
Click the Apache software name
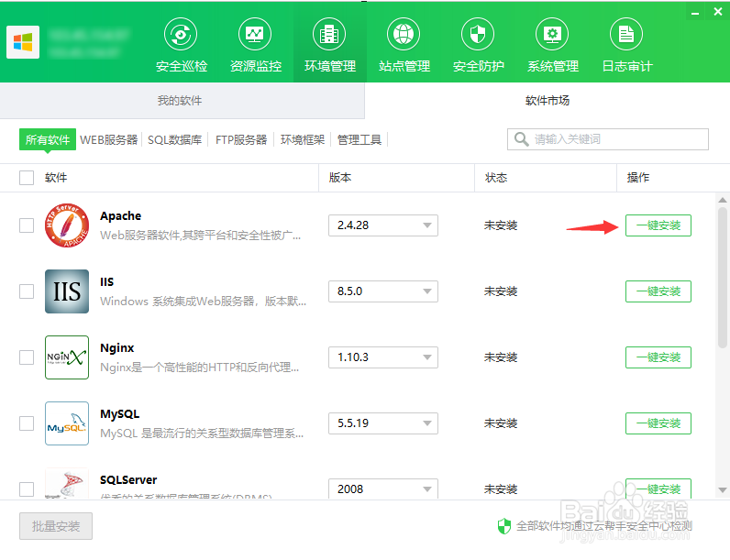point(120,215)
